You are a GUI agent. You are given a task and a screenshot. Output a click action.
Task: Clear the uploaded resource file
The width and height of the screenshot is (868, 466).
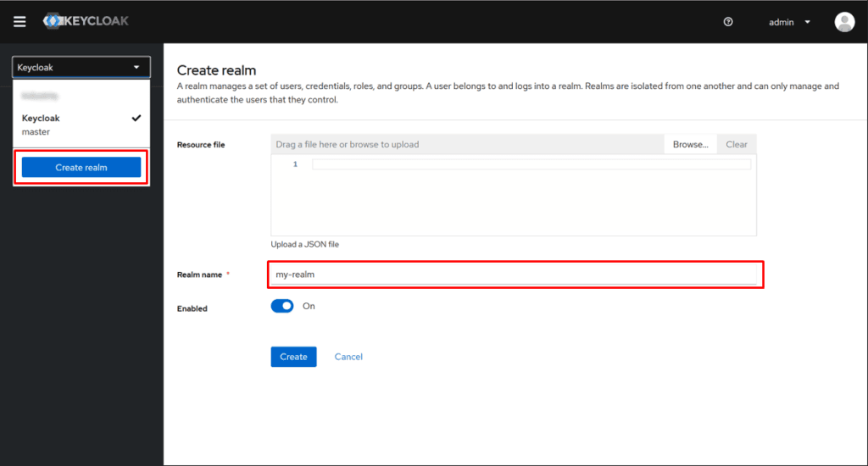[x=737, y=144]
